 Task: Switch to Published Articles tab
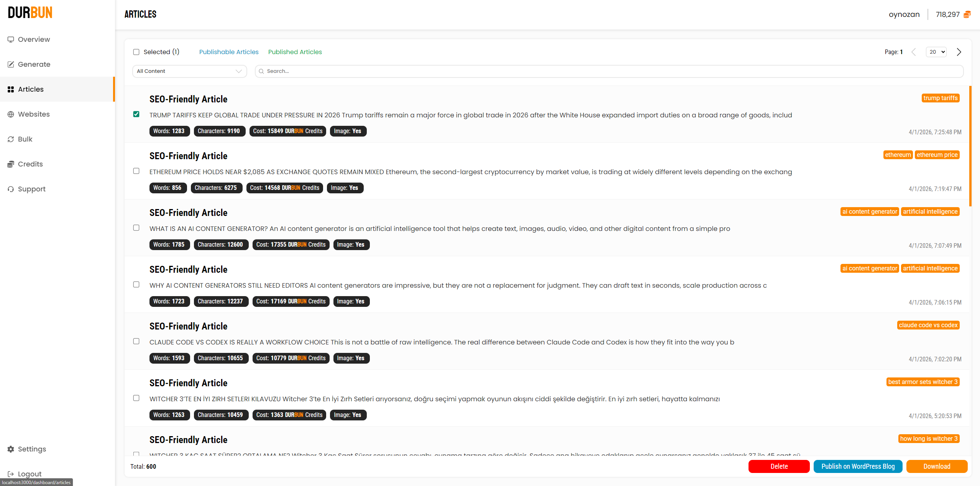pyautogui.click(x=295, y=52)
